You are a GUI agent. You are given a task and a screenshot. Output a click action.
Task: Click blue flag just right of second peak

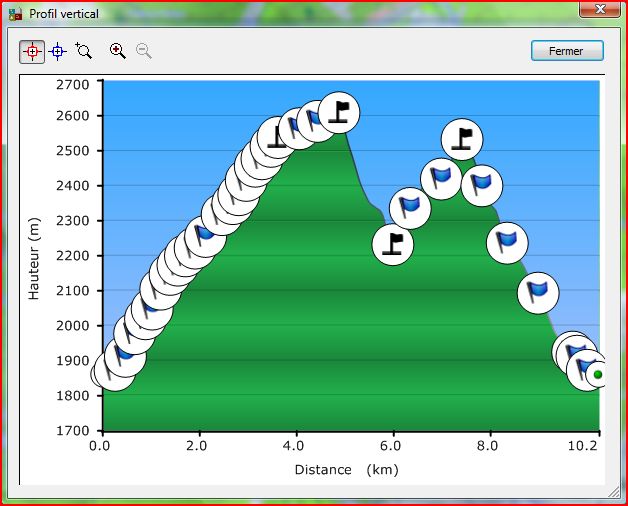[x=481, y=184]
